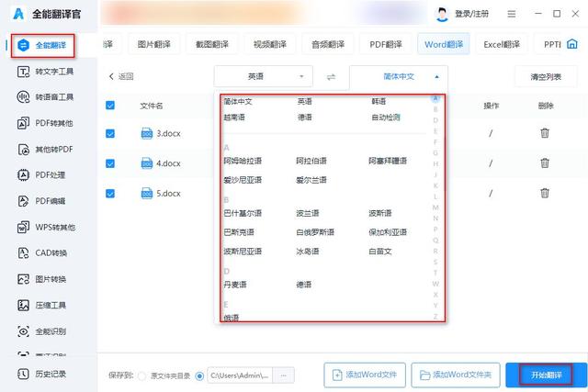Image resolution: width=588 pixels, height=392 pixels.
Task: Click the save path input field
Action: [x=240, y=375]
